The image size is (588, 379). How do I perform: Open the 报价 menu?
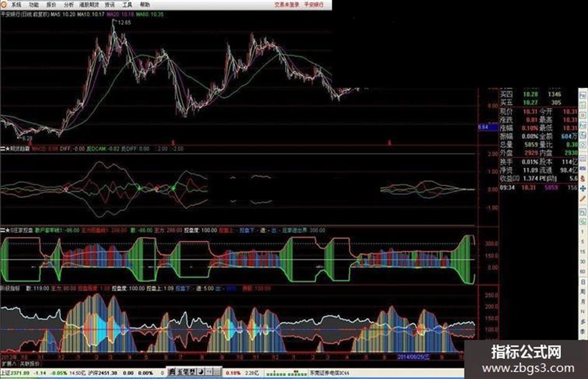(52, 5)
